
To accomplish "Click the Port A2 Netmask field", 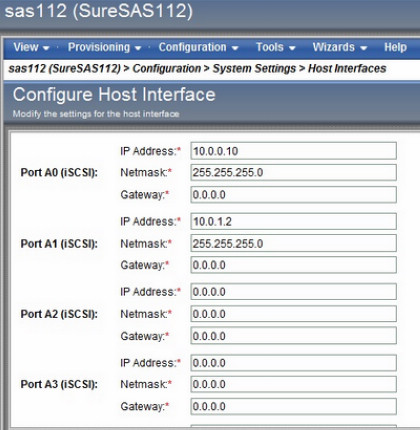I will tap(294, 314).
